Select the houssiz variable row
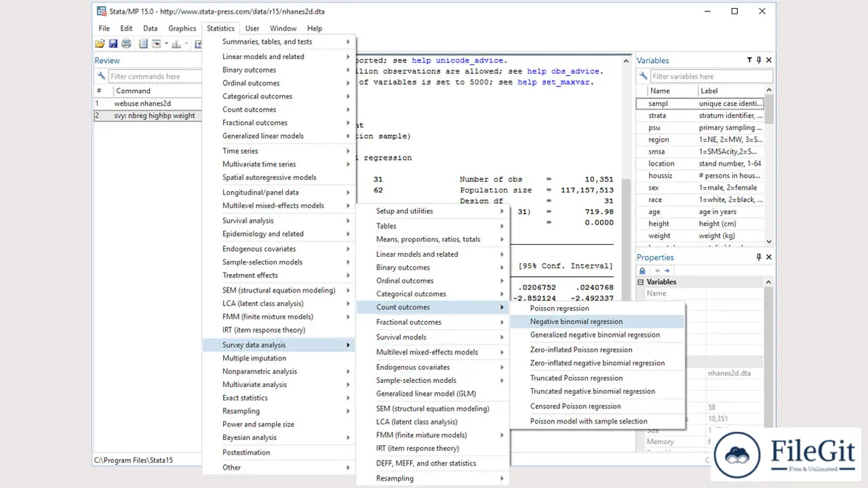The image size is (868, 488). tap(701, 176)
